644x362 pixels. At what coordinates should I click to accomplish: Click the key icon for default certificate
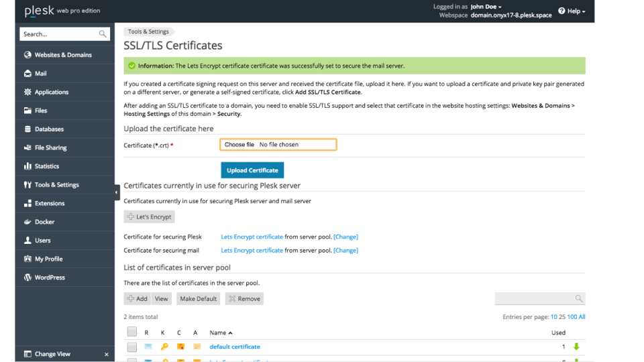click(x=164, y=347)
